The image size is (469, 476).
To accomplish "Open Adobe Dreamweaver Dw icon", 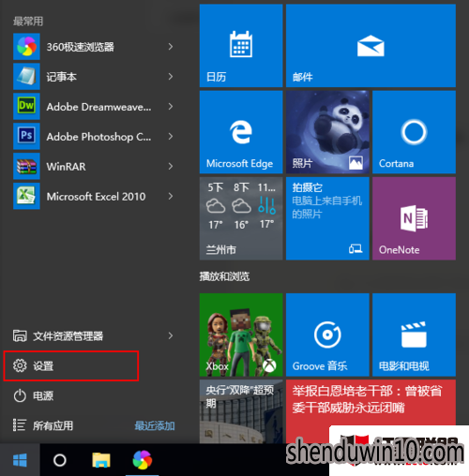I will click(26, 106).
